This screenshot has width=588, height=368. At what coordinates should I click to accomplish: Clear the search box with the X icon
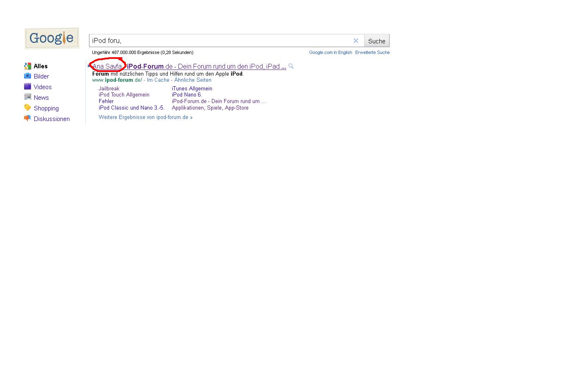tap(356, 40)
